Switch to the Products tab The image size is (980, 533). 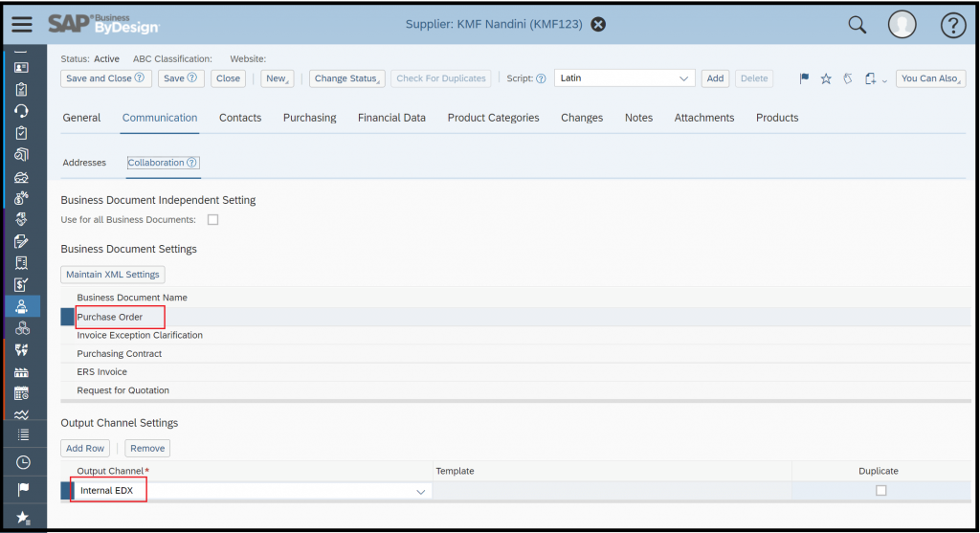[x=777, y=118]
